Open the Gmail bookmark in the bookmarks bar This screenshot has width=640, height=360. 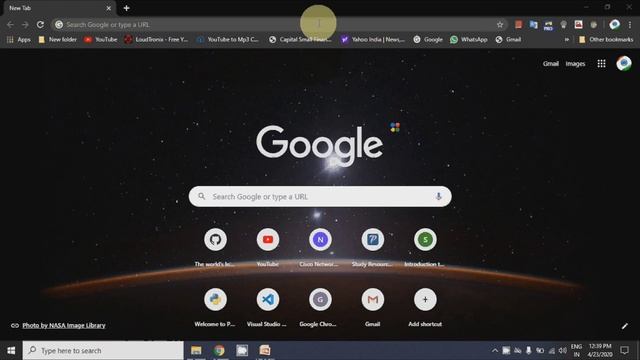508,40
